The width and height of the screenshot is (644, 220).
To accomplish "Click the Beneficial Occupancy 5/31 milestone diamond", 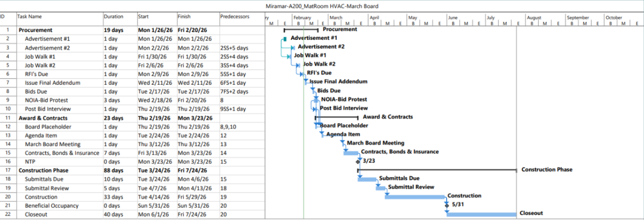I will (x=447, y=205).
